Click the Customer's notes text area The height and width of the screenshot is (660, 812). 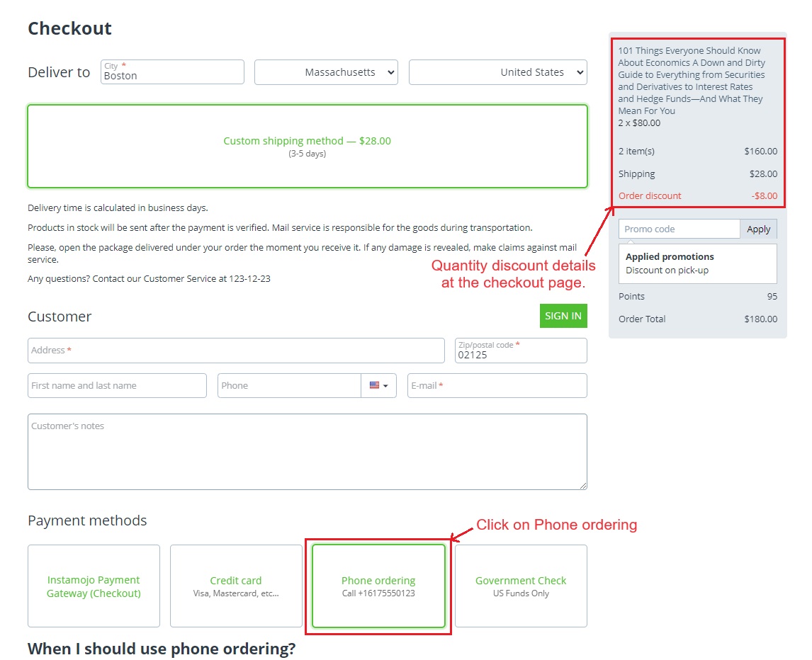coord(308,451)
